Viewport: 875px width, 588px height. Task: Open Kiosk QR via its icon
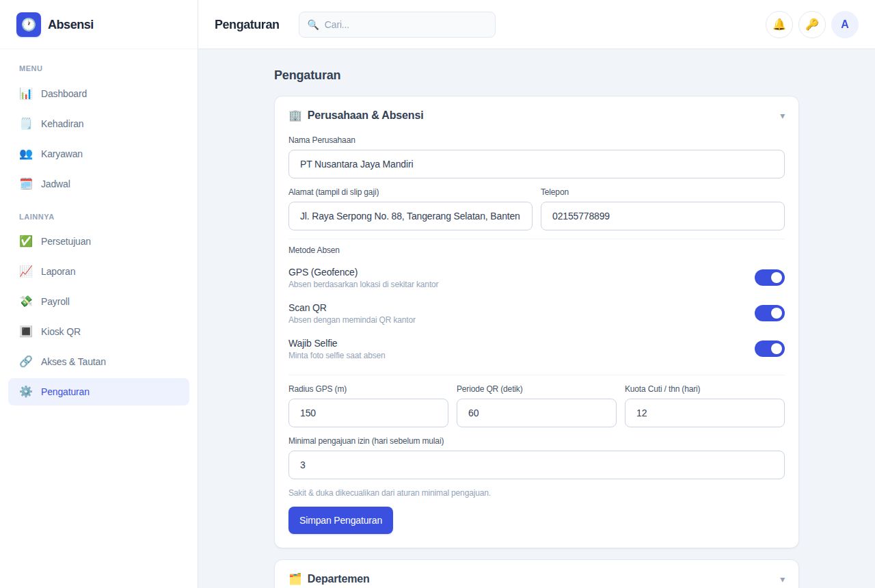(x=26, y=332)
